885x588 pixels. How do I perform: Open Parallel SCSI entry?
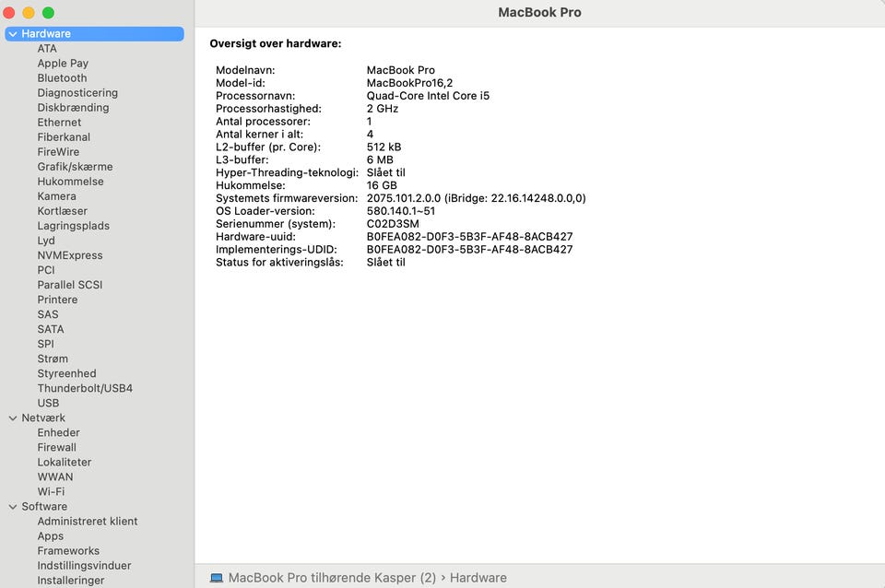(x=70, y=285)
